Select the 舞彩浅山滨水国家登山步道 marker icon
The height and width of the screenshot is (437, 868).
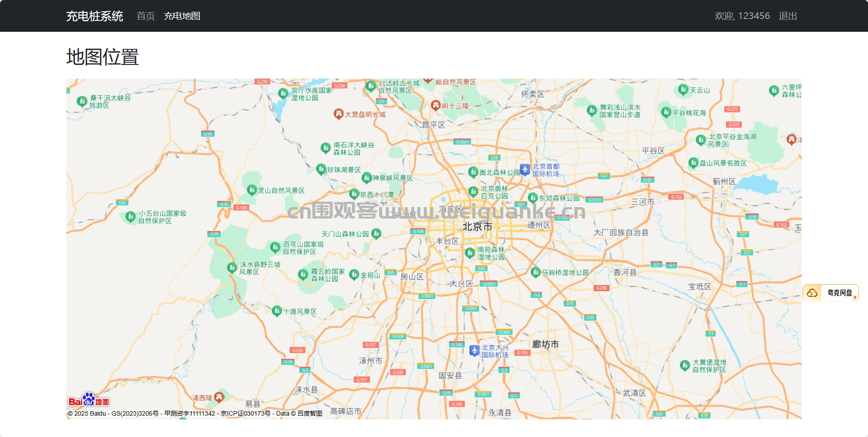point(592,110)
